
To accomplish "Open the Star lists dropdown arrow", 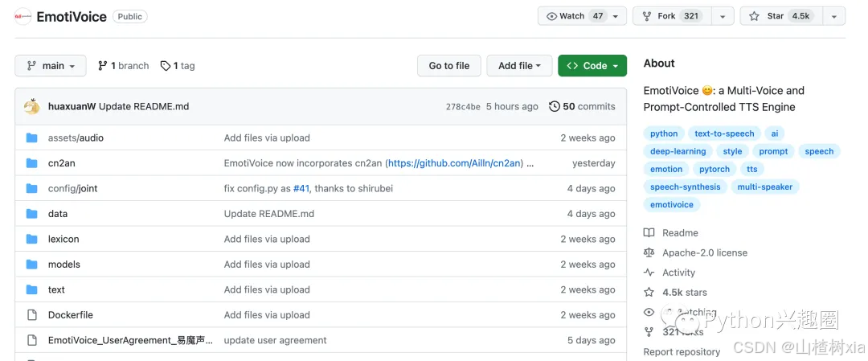I will (834, 16).
